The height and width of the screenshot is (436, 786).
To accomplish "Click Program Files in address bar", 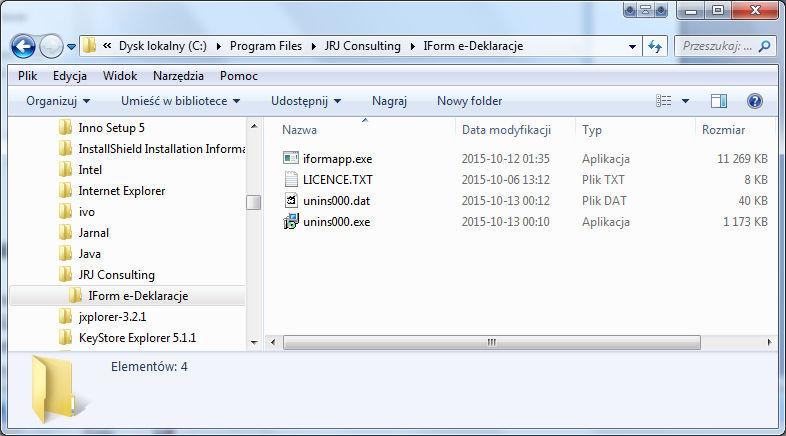I will coord(266,46).
